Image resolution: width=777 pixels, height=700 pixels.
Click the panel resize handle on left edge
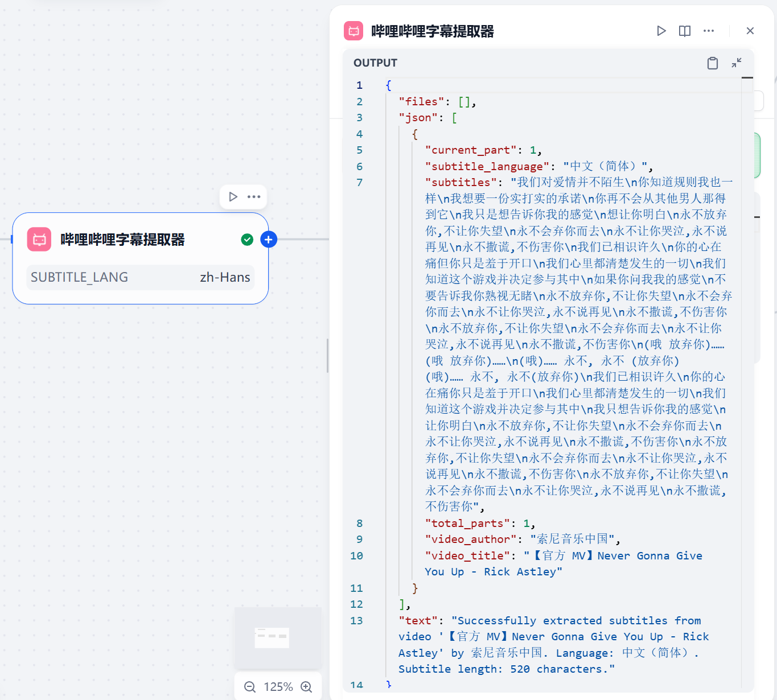click(x=328, y=356)
